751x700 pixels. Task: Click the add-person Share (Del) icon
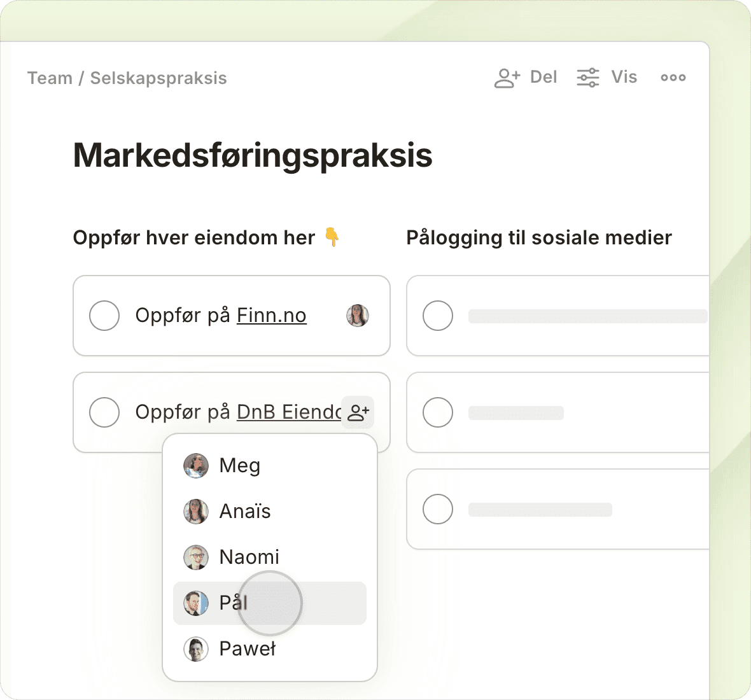[507, 78]
